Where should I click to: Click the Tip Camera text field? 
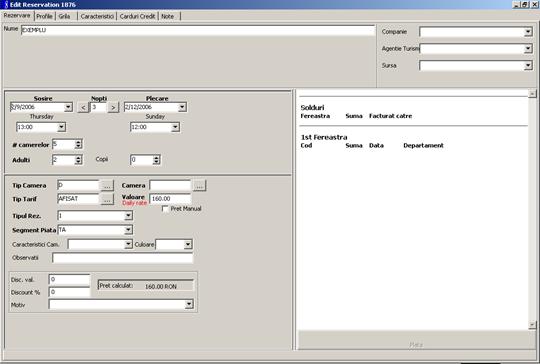coord(78,185)
